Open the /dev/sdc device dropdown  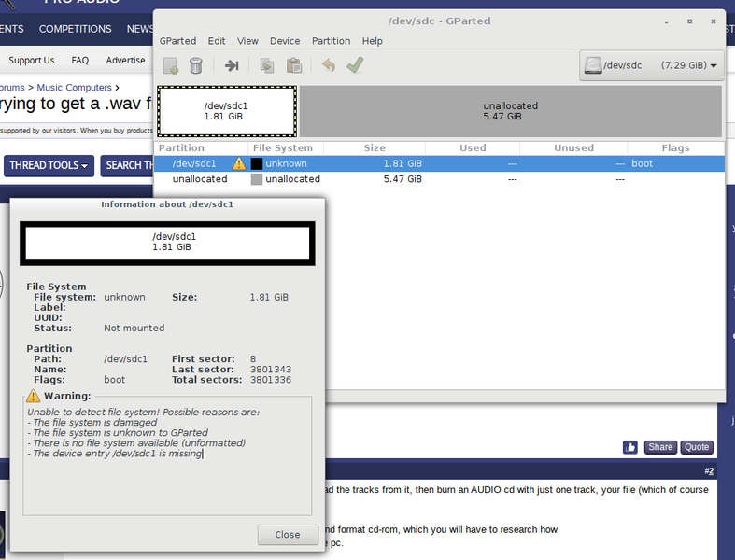652,65
